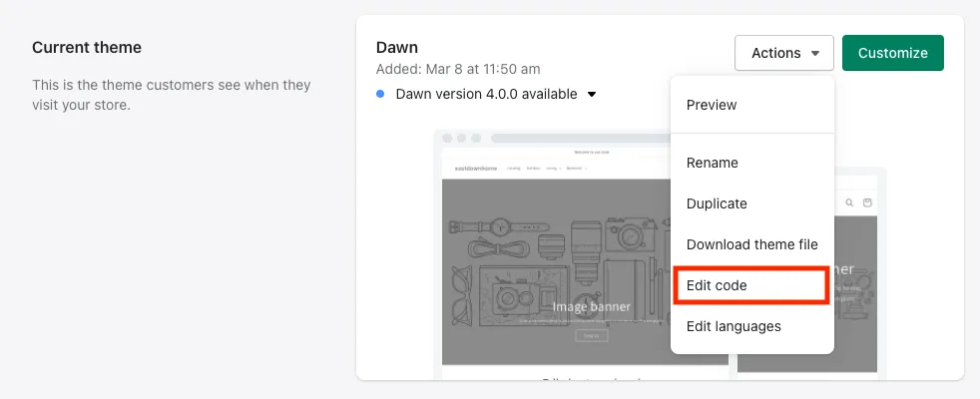Click the Dawn version 4.0.0 available text
The height and width of the screenshot is (399, 980).
pos(486,95)
